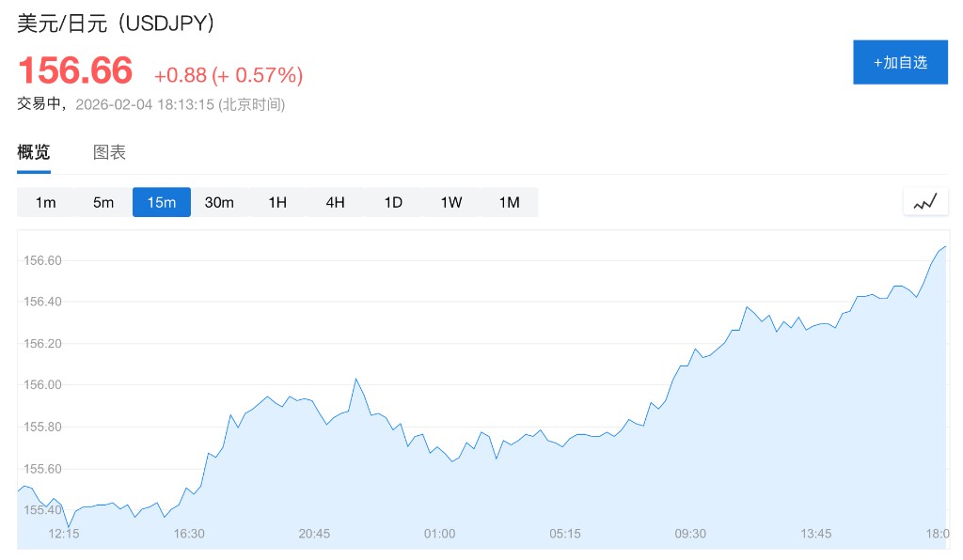
Task: Click chart at the 01:00 time marker
Action: 439,534
